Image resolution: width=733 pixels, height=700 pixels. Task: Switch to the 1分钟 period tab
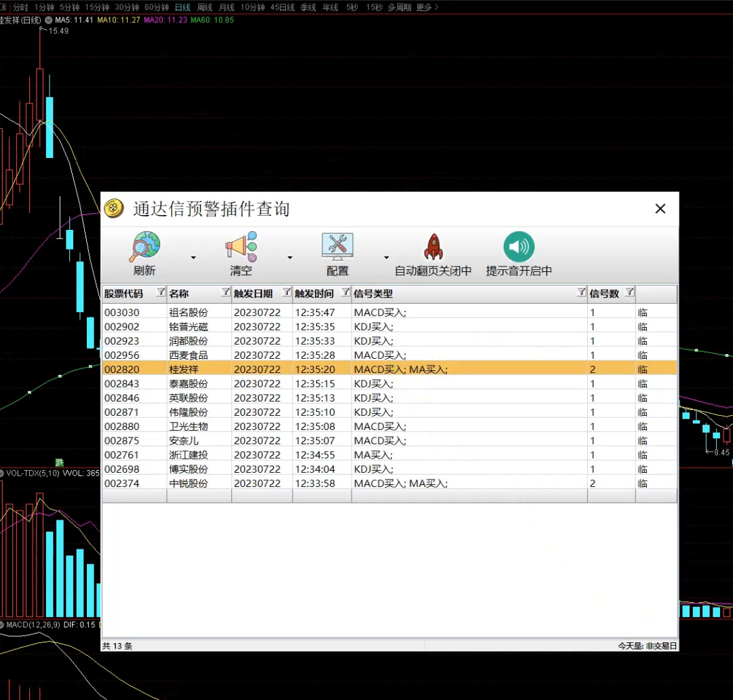(44, 7)
